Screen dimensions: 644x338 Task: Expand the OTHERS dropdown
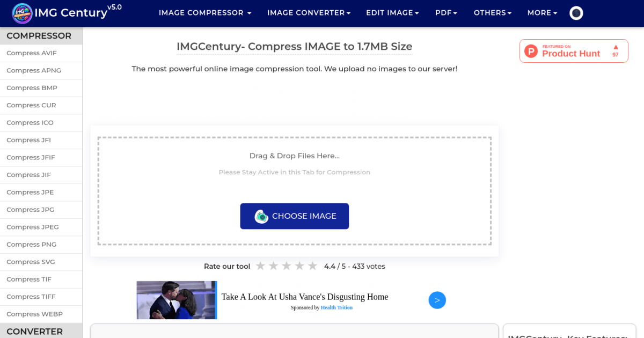(492, 12)
